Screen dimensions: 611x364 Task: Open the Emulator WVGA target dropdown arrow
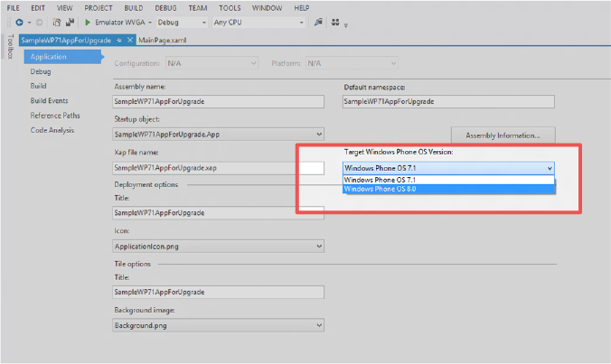(150, 23)
